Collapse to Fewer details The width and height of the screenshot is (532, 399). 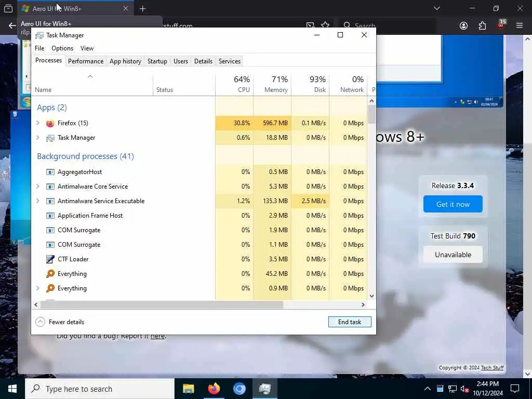[60, 322]
